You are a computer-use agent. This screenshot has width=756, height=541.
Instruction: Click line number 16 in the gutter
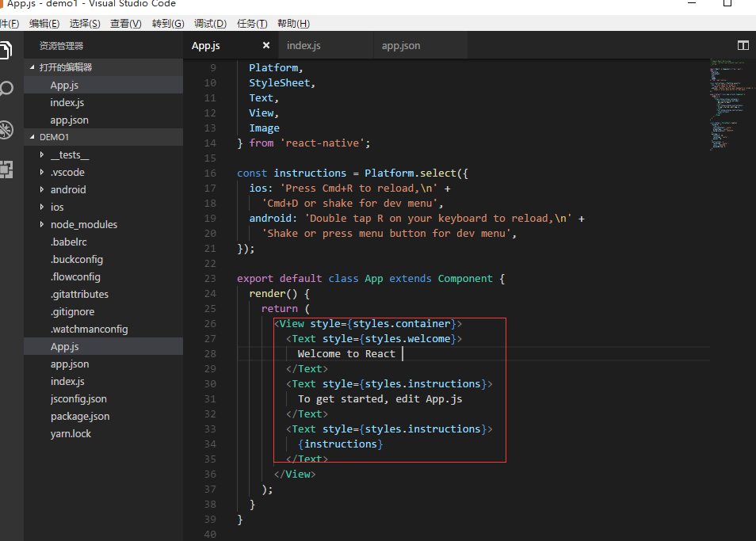(210, 173)
